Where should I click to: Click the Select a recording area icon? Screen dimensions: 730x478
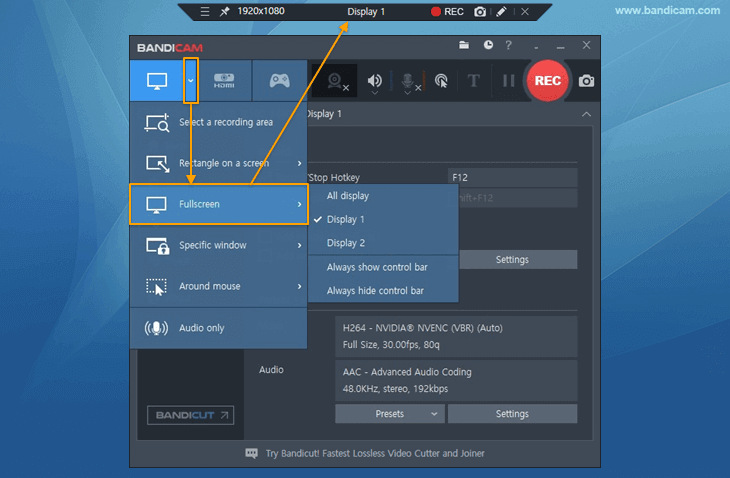click(157, 123)
